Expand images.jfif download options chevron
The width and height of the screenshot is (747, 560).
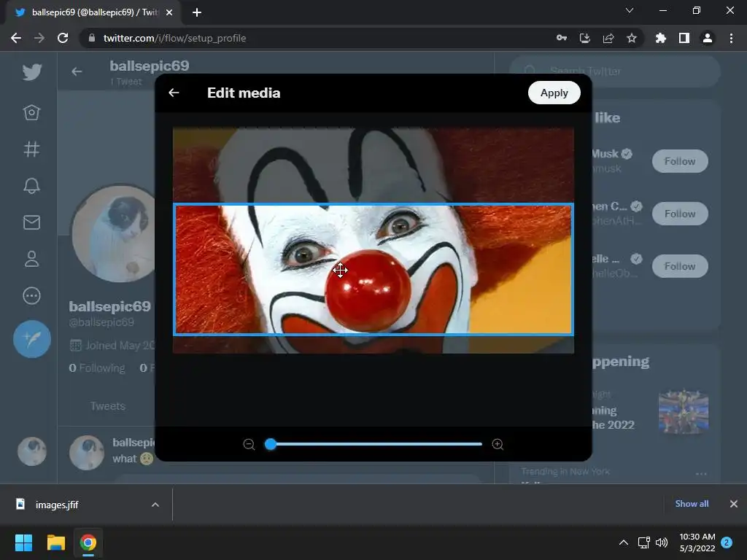pos(155,505)
